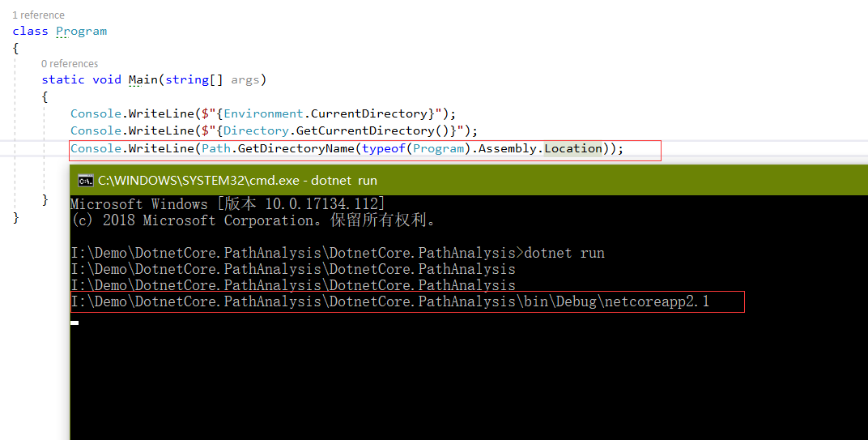Click the 'static' keyword
The width and height of the screenshot is (868, 440).
[63, 79]
